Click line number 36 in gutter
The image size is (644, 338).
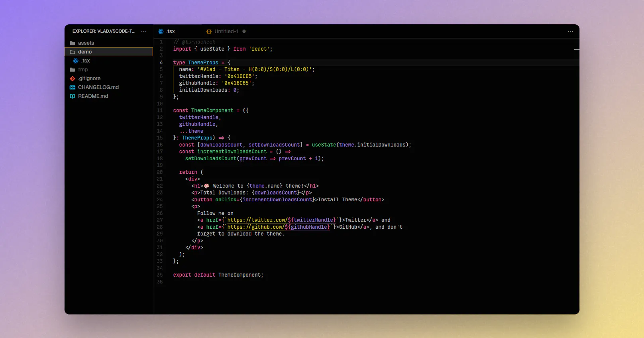tap(160, 282)
